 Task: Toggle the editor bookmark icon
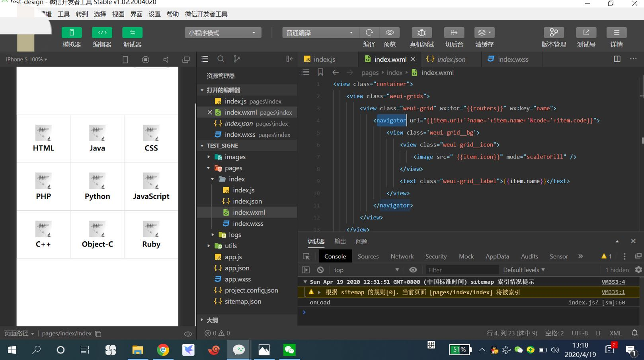(x=320, y=72)
